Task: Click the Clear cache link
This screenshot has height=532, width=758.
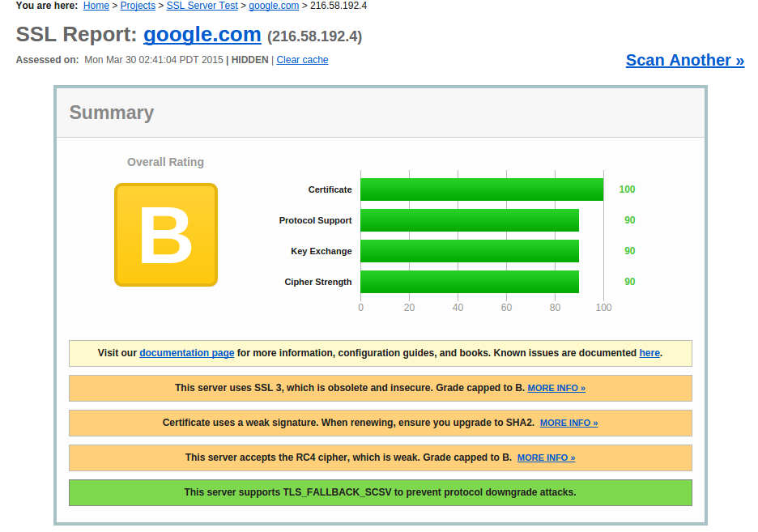Action: click(x=302, y=60)
